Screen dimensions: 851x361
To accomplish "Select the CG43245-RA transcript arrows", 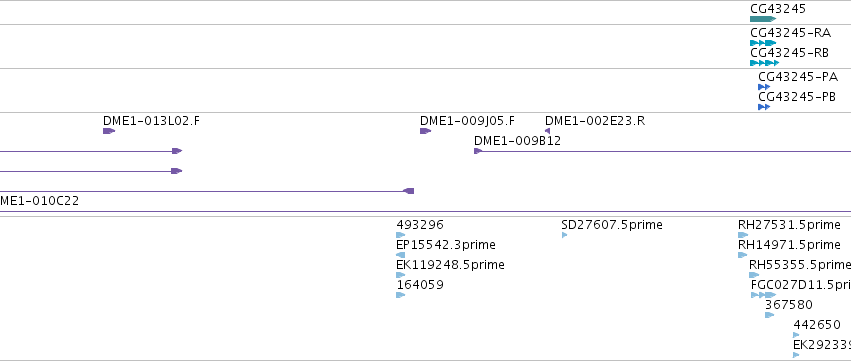I will point(763,43).
